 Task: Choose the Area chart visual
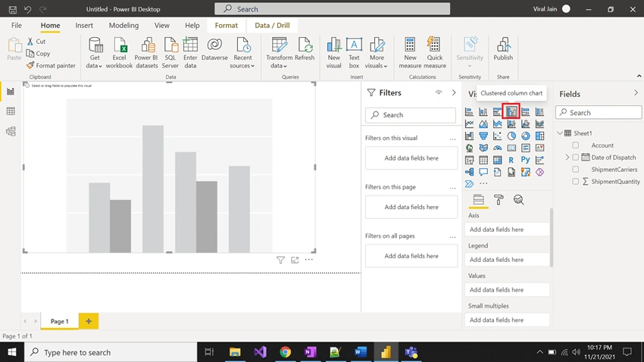pyautogui.click(x=483, y=123)
